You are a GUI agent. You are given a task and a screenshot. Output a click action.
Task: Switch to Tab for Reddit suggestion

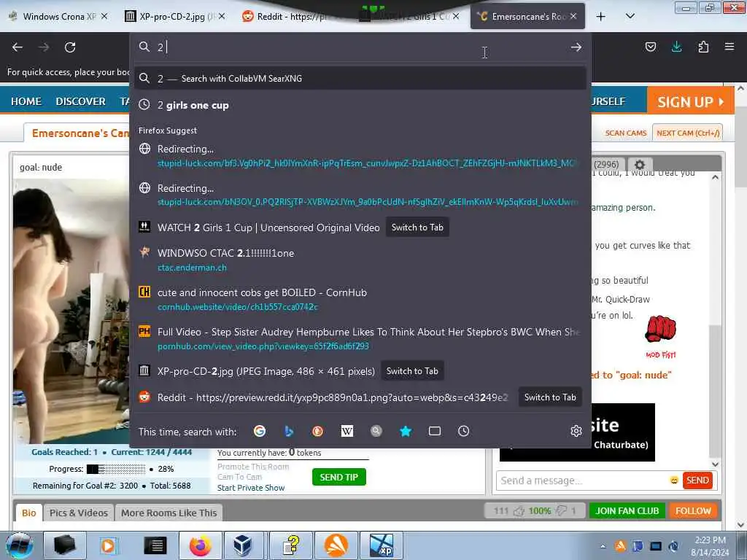pos(550,397)
